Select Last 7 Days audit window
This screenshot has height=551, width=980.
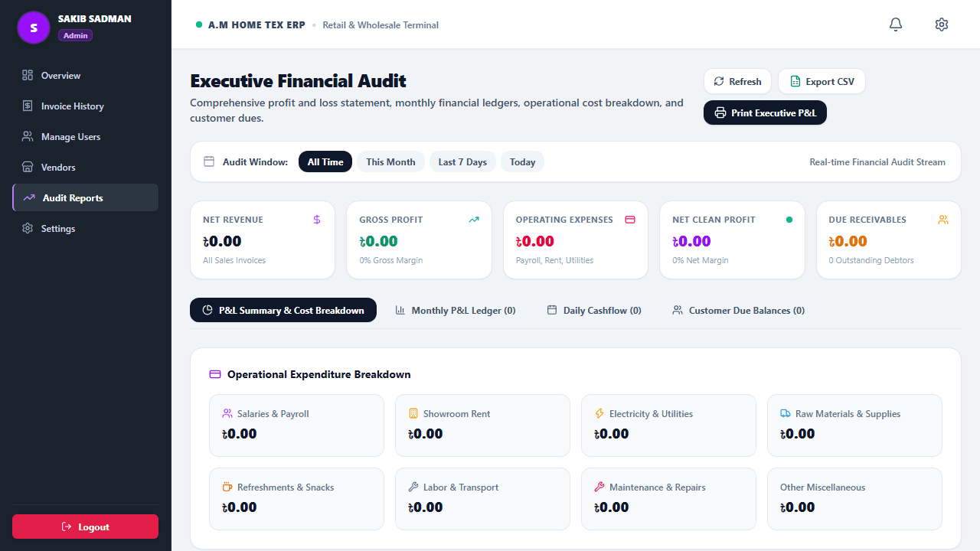462,161
